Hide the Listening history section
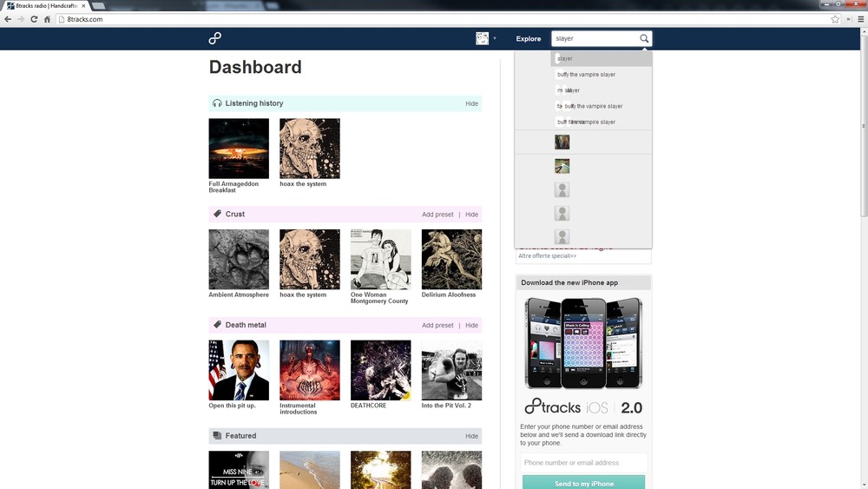868x489 pixels. 471,103
